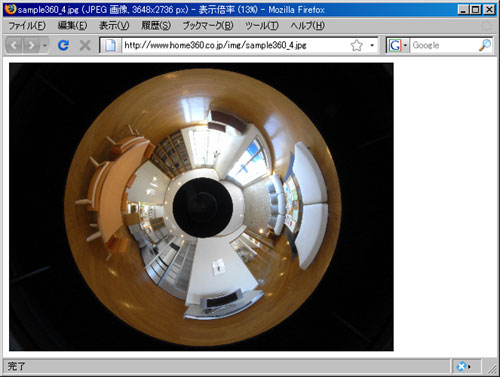Expand the URL bar history dropdown
The image size is (500, 377).
pos(372,45)
